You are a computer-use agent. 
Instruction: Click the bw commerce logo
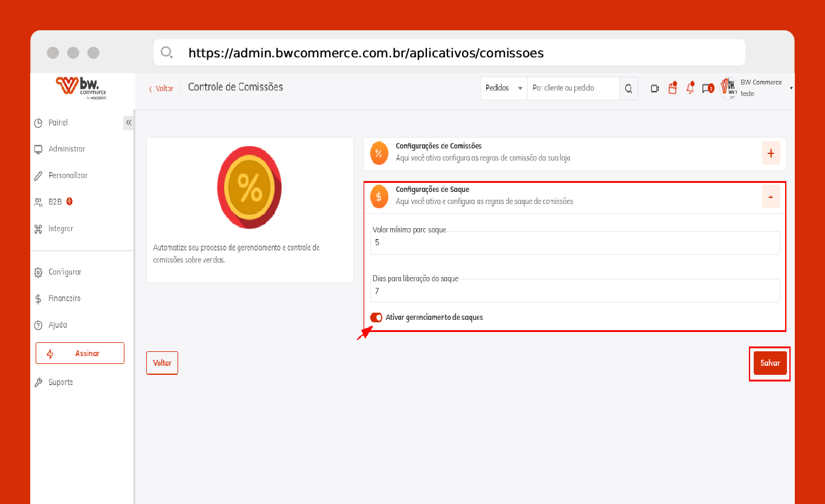tap(81, 88)
